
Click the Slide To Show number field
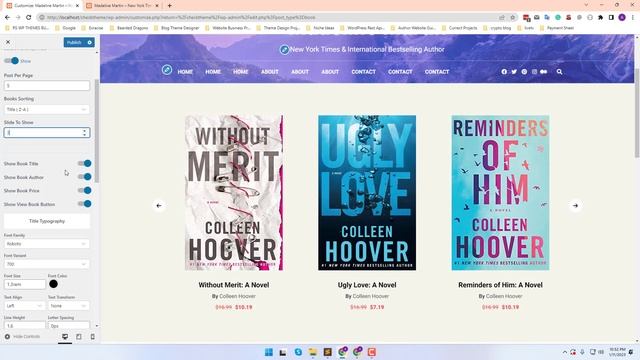(47, 133)
